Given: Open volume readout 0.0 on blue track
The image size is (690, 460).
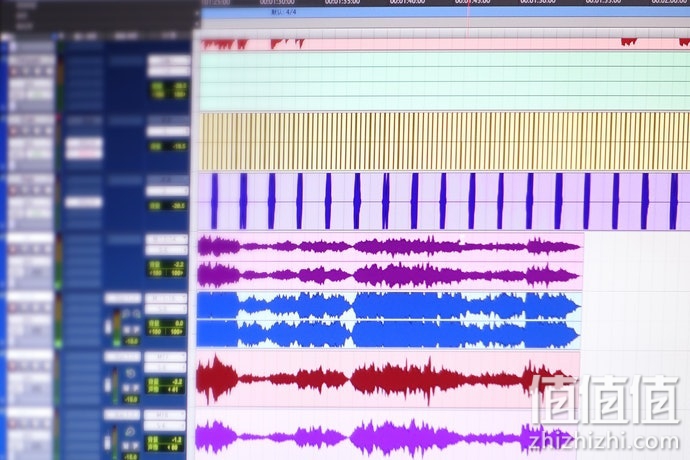Looking at the screenshot, I should [x=167, y=324].
